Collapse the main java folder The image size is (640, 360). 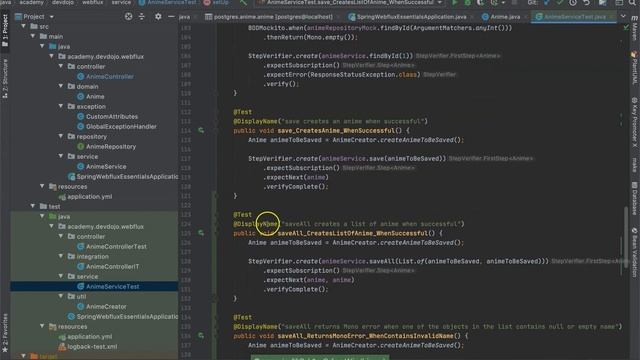coord(42,47)
